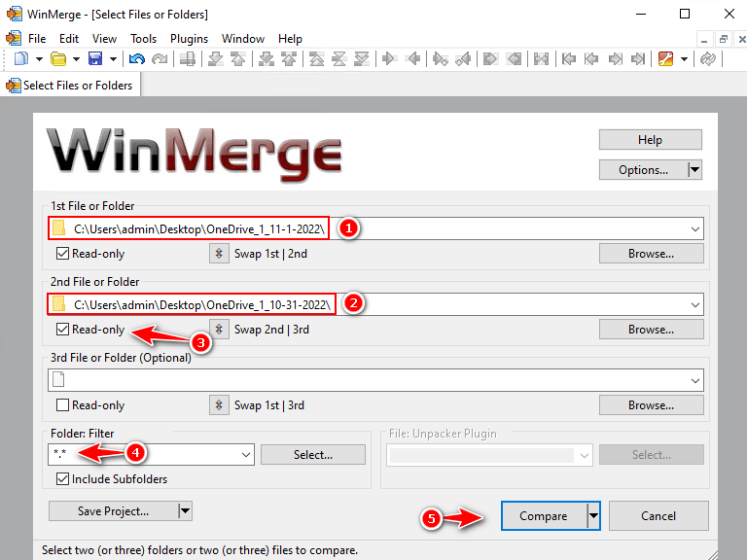Click the Folder: Filter Select... button
The height and width of the screenshot is (560, 747).
313,455
